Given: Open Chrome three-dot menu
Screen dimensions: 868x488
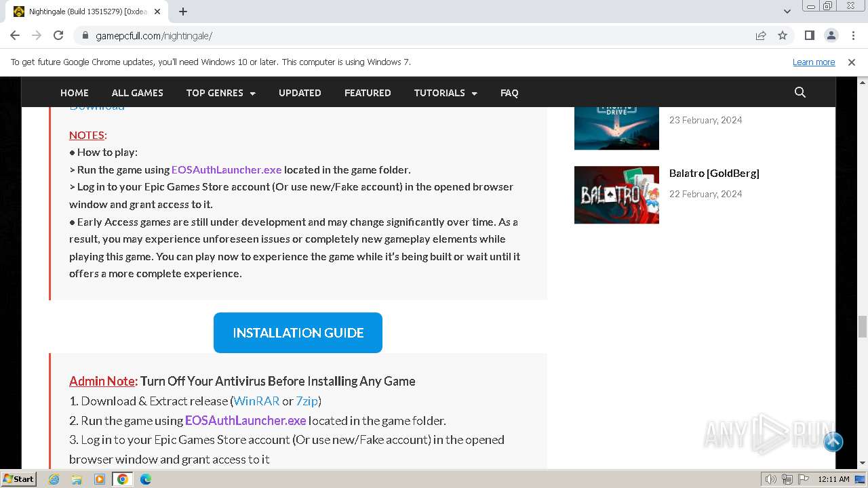Looking at the screenshot, I should pos(852,35).
